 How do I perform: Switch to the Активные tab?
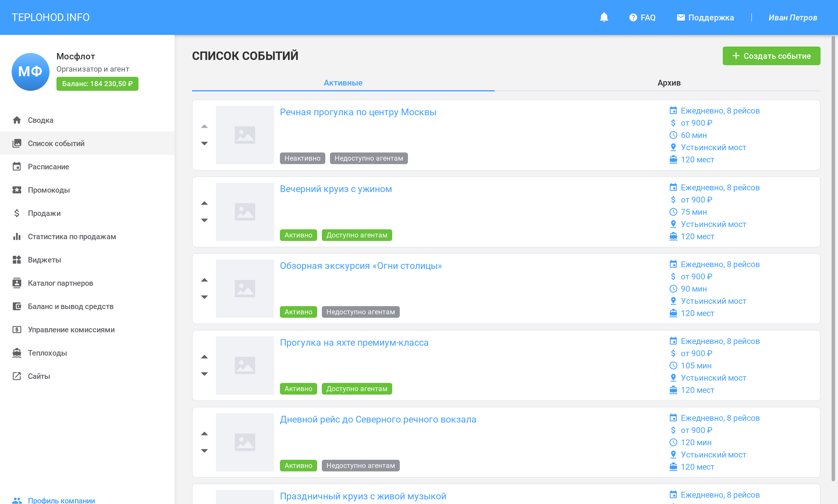click(343, 83)
